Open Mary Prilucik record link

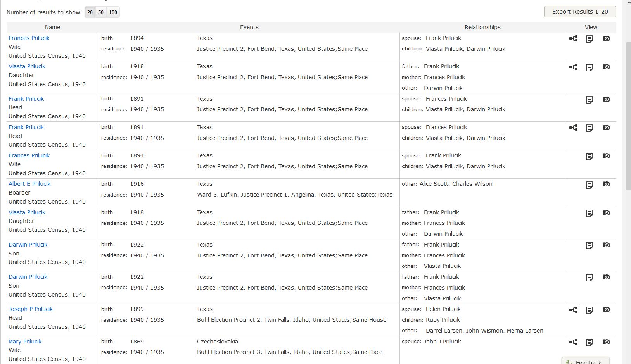coord(25,342)
